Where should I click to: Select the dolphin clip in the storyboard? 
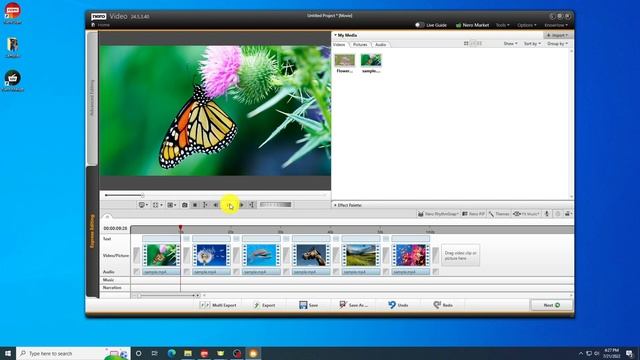tap(261, 255)
